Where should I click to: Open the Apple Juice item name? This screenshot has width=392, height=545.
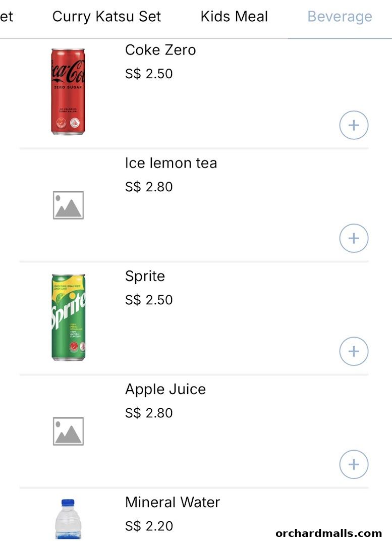pyautogui.click(x=165, y=389)
